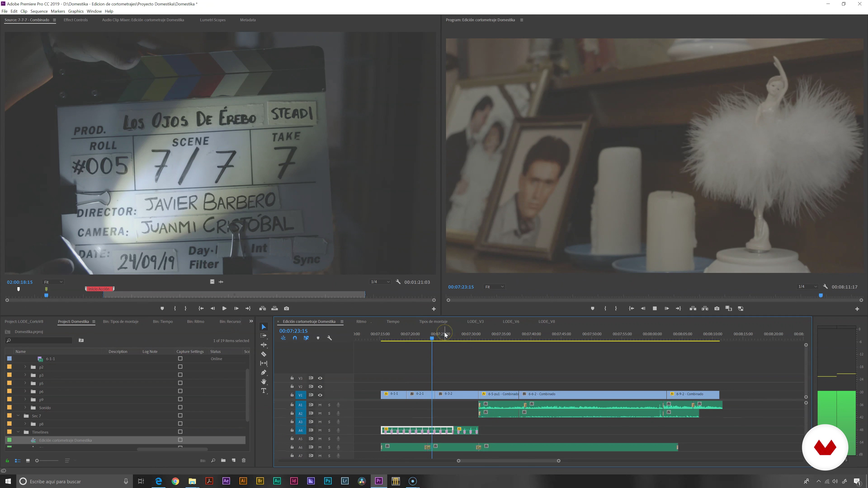Screen dimensions: 868x488
Task: Switch project panel to List View
Action: (18, 461)
